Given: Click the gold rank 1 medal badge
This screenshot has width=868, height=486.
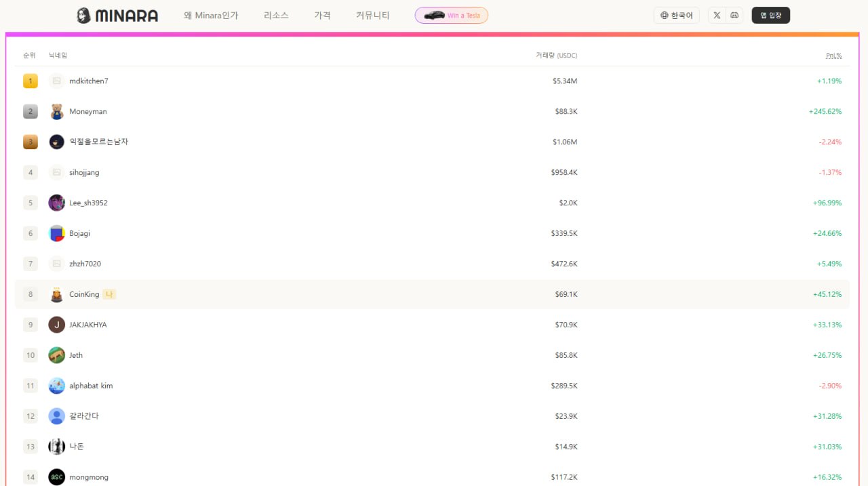Looking at the screenshot, I should coord(31,81).
